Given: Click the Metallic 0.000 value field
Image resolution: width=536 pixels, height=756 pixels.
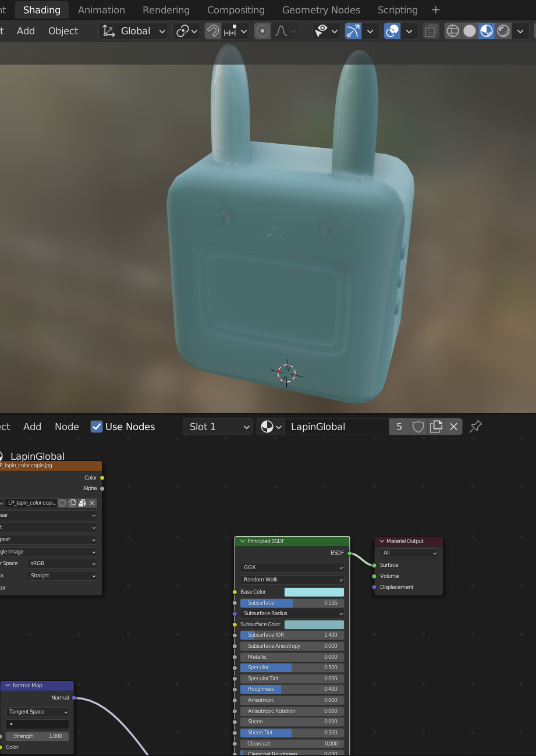Looking at the screenshot, I should (x=292, y=657).
